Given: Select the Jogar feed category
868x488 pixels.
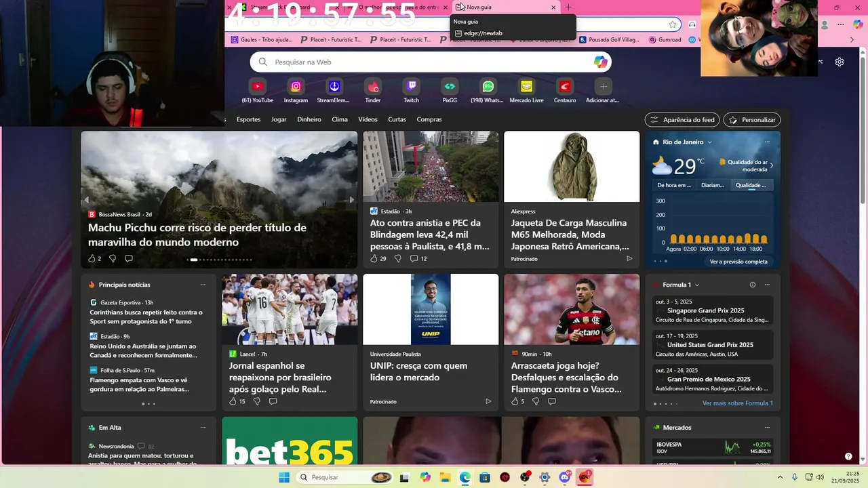Looking at the screenshot, I should pyautogui.click(x=279, y=119).
